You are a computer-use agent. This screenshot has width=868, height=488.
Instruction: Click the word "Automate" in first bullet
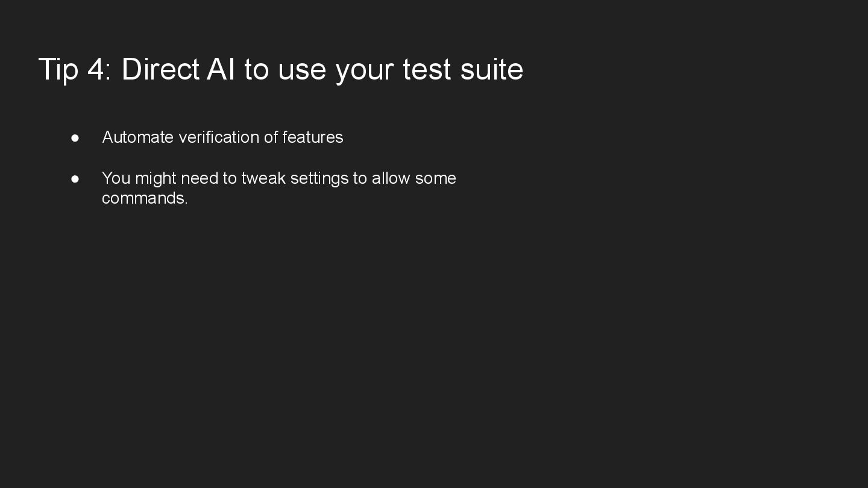138,137
